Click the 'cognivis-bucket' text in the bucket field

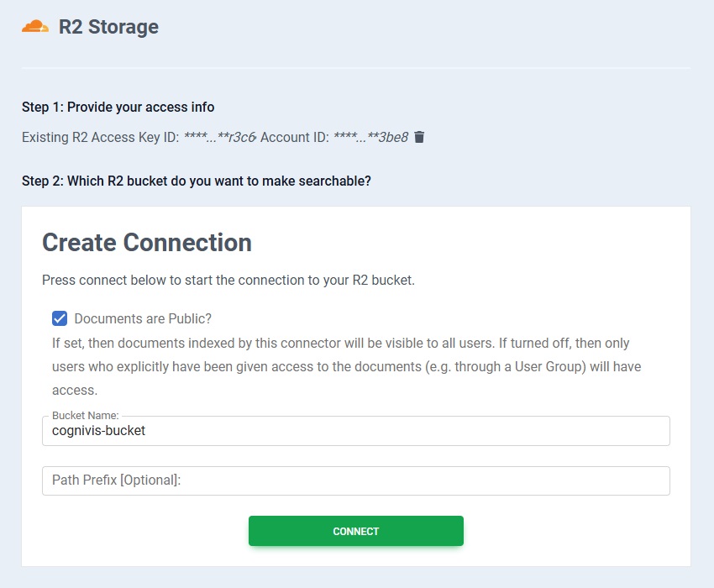98,431
